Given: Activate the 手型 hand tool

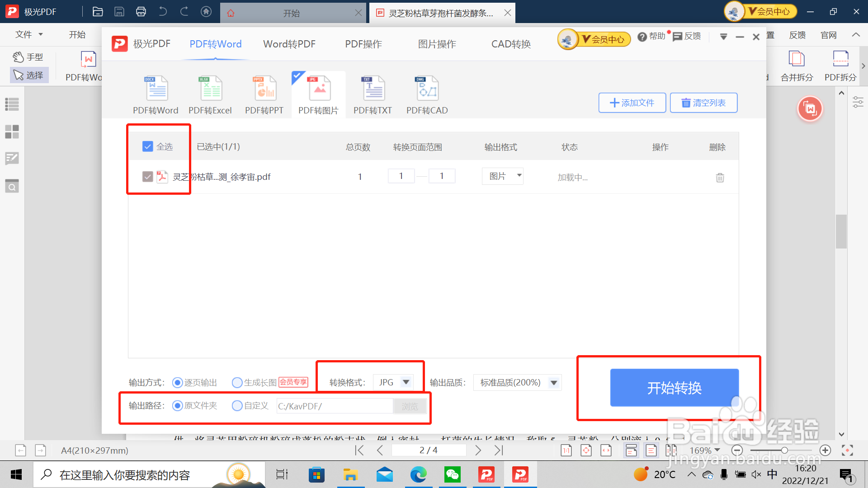Looking at the screenshot, I should point(28,57).
